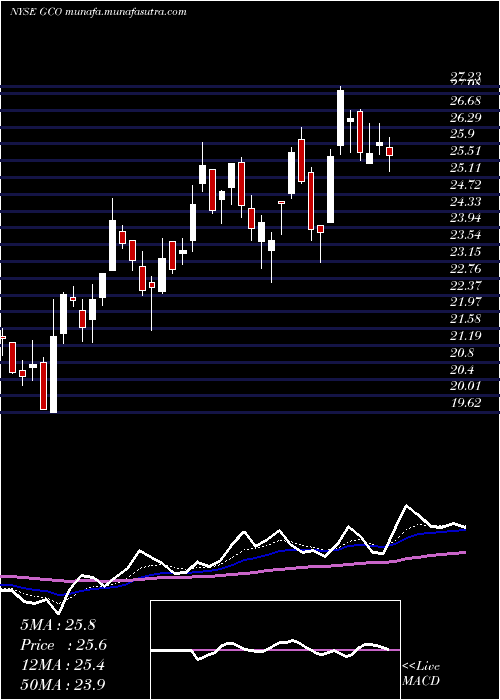Click the rightmost red candlestick
The image size is (500, 700).
click(x=390, y=151)
